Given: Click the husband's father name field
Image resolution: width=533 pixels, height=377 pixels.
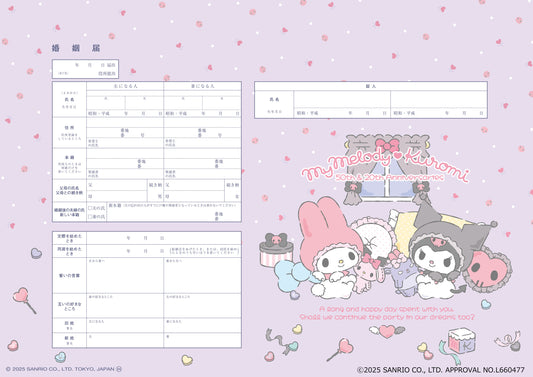Looking at the screenshot, I should pos(117,185).
